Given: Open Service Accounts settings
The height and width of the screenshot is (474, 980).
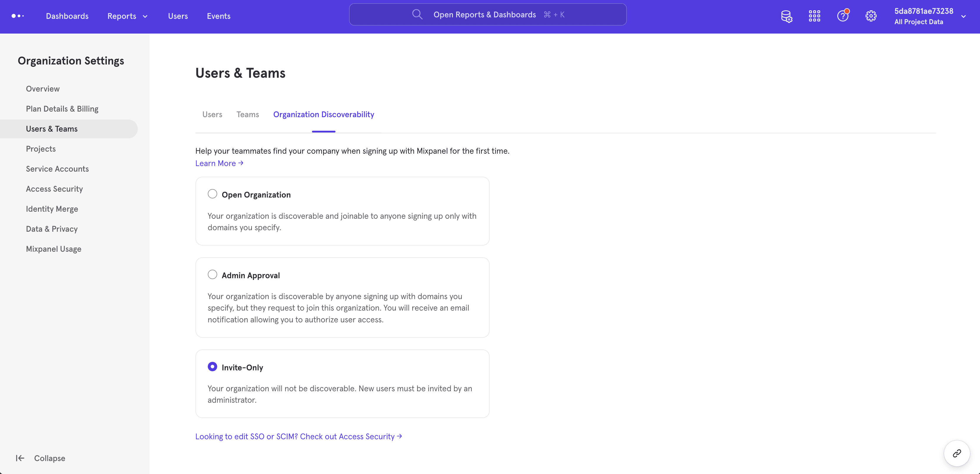Looking at the screenshot, I should pos(57,169).
